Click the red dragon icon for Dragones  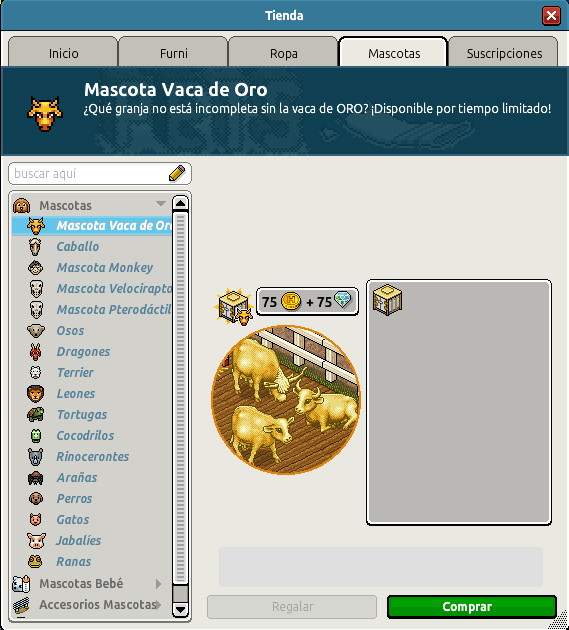pyautogui.click(x=35, y=352)
